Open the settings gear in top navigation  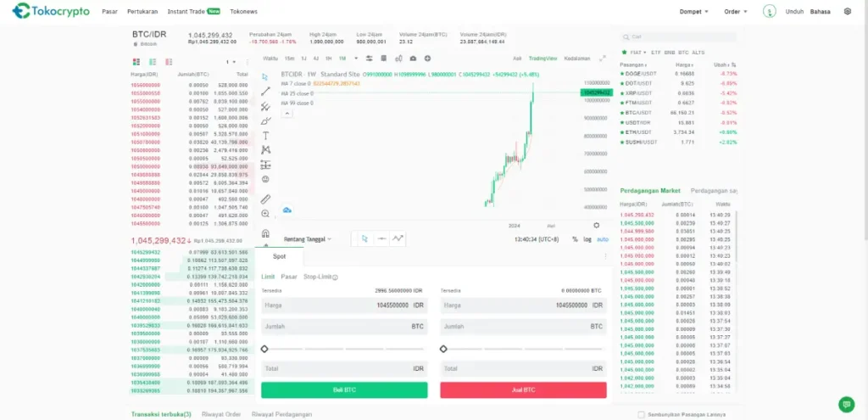point(848,12)
